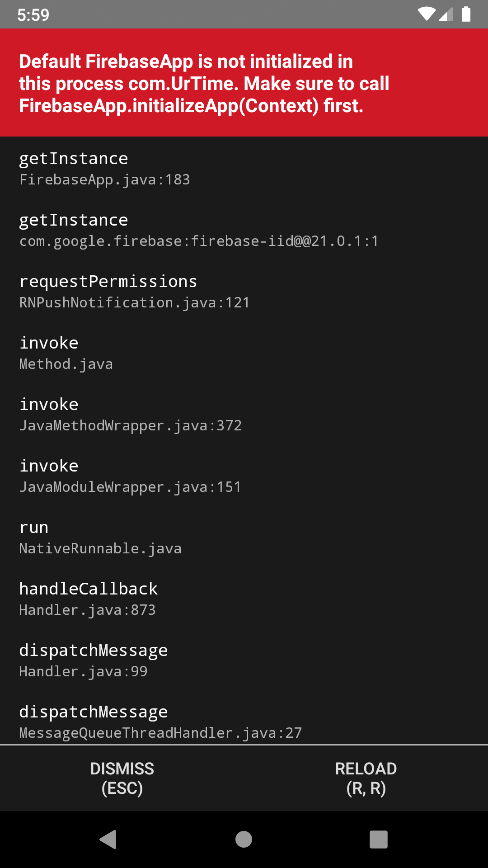This screenshot has width=488, height=868.
Task: Tap the battery indicator icon
Action: [466, 14]
